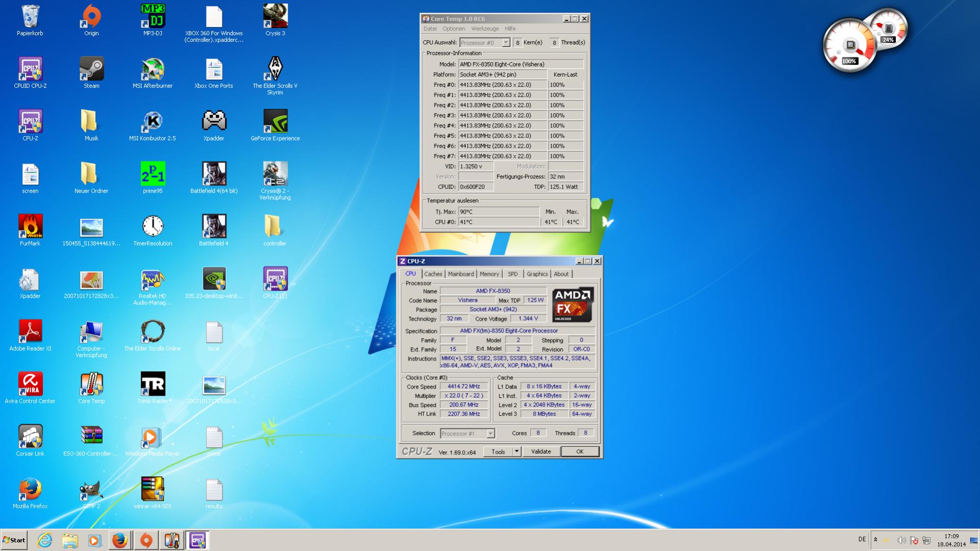Open GeForce Experience desktop icon
The image size is (980, 551).
275,122
